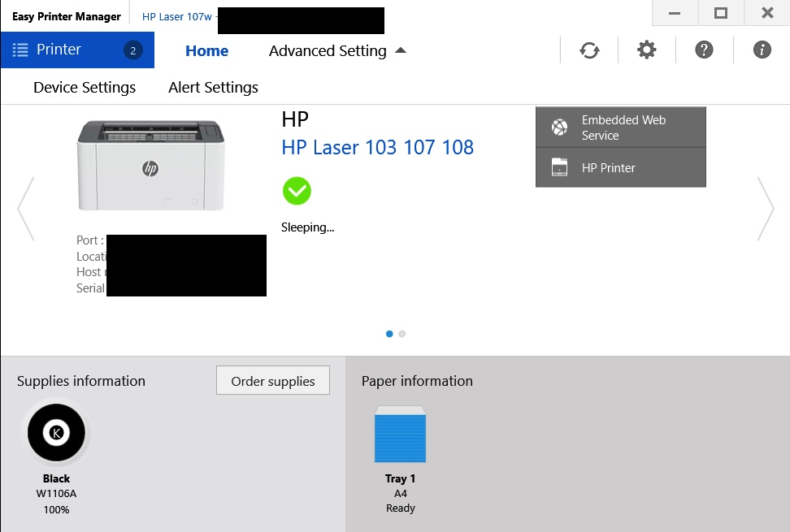Viewport: 790px width, 532px height.
Task: Click the Embedded Web Service globe icon
Action: point(559,128)
